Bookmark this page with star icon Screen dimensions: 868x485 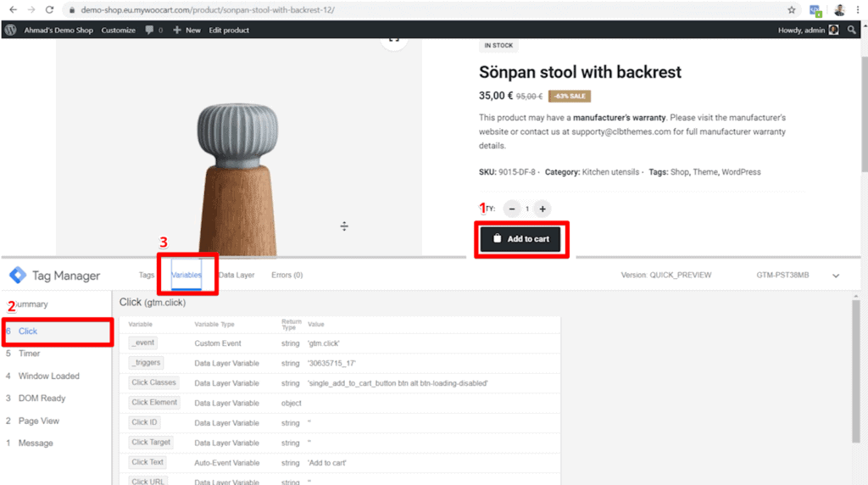(x=792, y=9)
